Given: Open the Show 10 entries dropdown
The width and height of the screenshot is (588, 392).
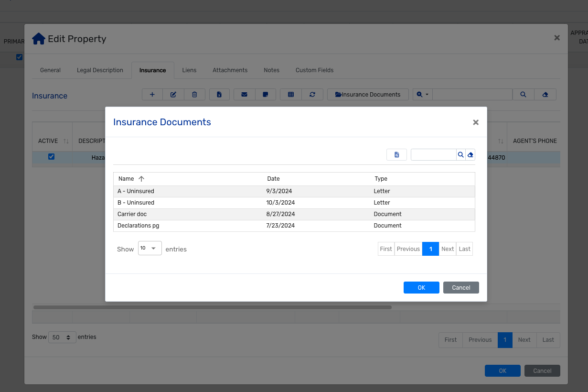Looking at the screenshot, I should (150, 248).
